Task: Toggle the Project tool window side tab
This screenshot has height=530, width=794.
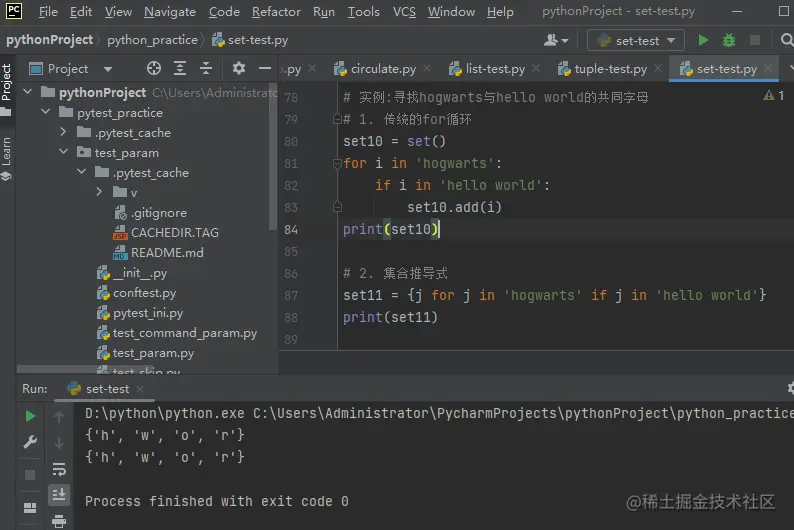Action: tap(7, 89)
